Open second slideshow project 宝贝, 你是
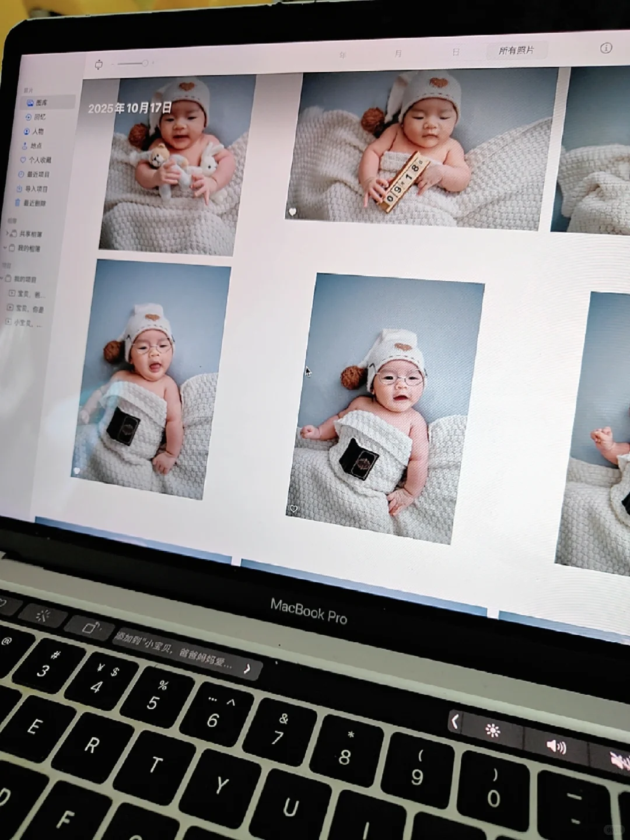This screenshot has width=630, height=840. pyautogui.click(x=25, y=308)
